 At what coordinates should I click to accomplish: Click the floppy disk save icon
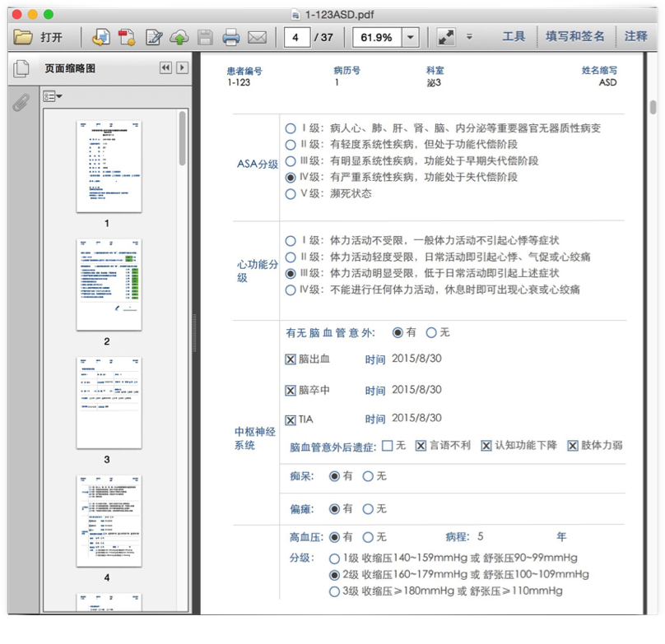(205, 37)
